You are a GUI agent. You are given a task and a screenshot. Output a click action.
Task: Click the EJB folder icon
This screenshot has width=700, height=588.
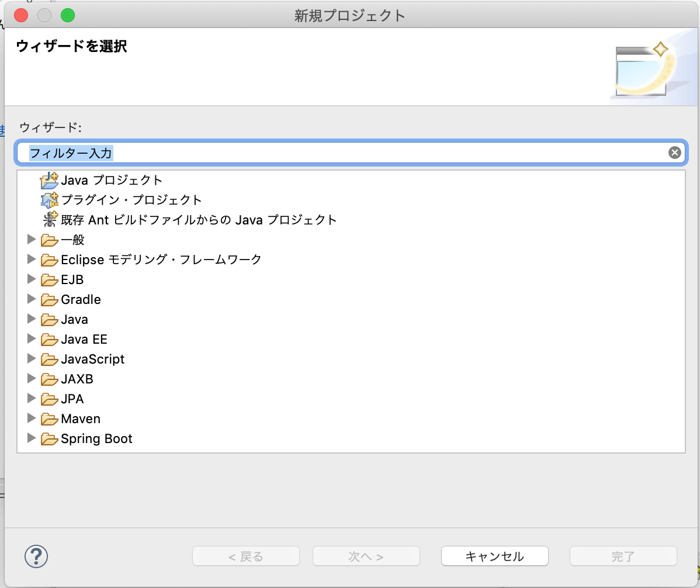pyautogui.click(x=49, y=280)
